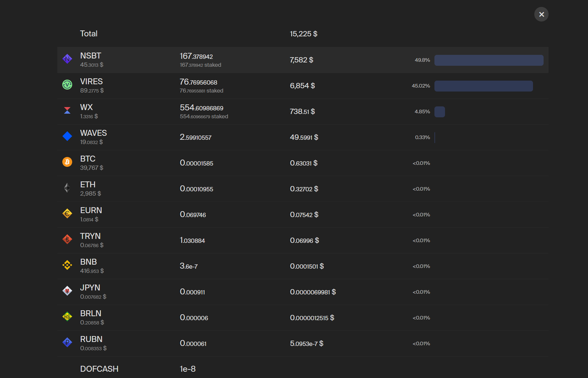
Task: Close the portfolio overlay with the X button
Action: (541, 14)
